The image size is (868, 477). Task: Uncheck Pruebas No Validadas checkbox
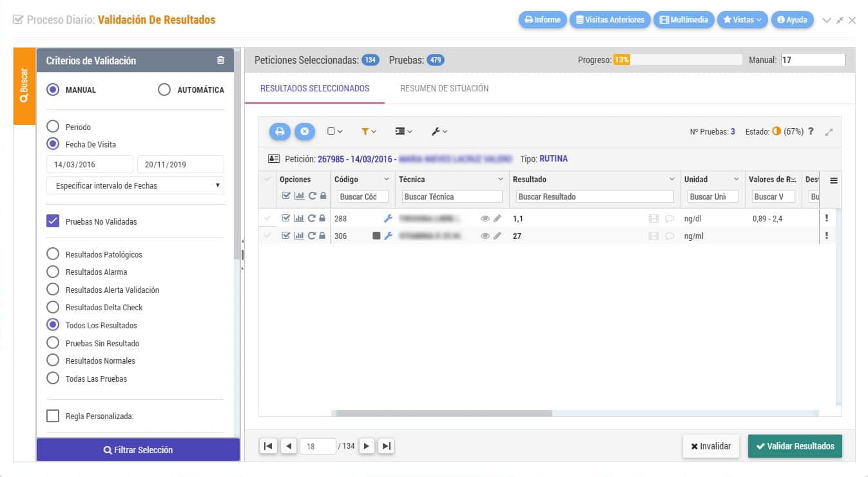coord(53,221)
